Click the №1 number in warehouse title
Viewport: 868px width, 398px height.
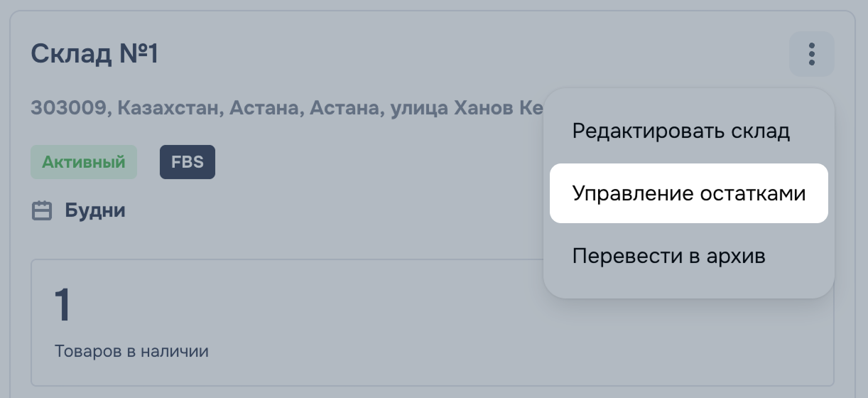[x=136, y=54]
